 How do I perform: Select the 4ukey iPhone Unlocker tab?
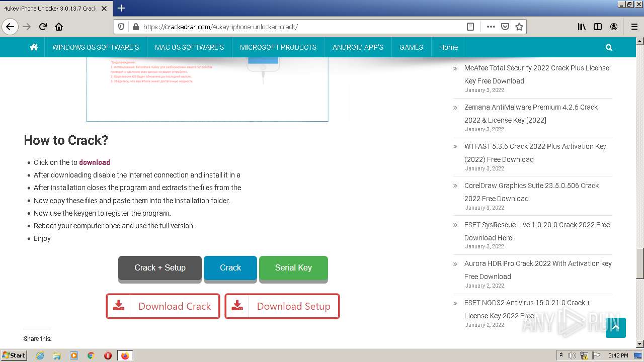pyautogui.click(x=56, y=8)
